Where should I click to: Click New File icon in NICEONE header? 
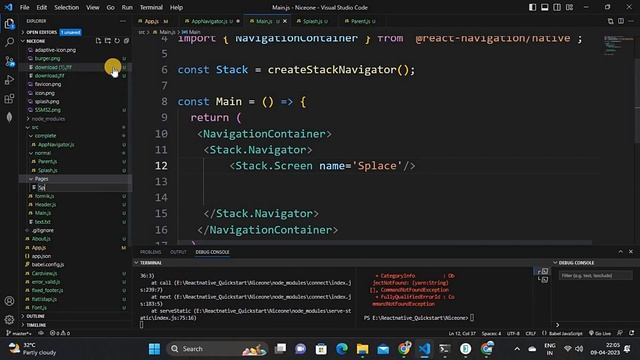click(x=98, y=41)
